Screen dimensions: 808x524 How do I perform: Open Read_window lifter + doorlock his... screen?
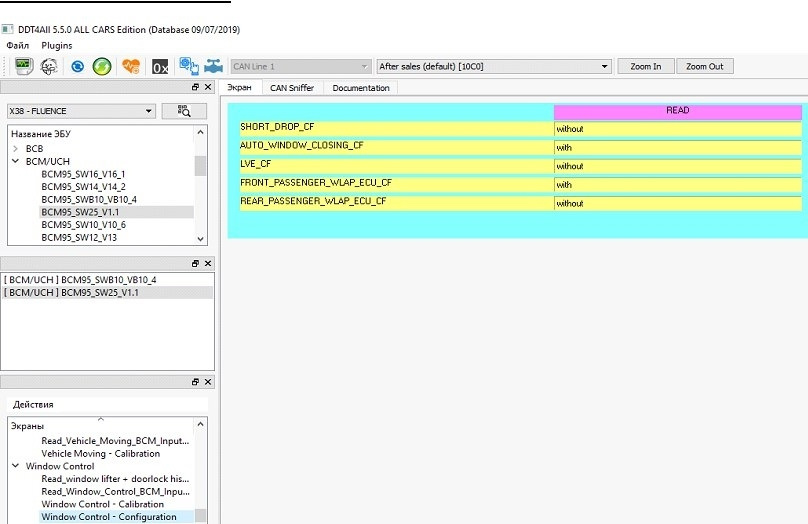click(115, 479)
